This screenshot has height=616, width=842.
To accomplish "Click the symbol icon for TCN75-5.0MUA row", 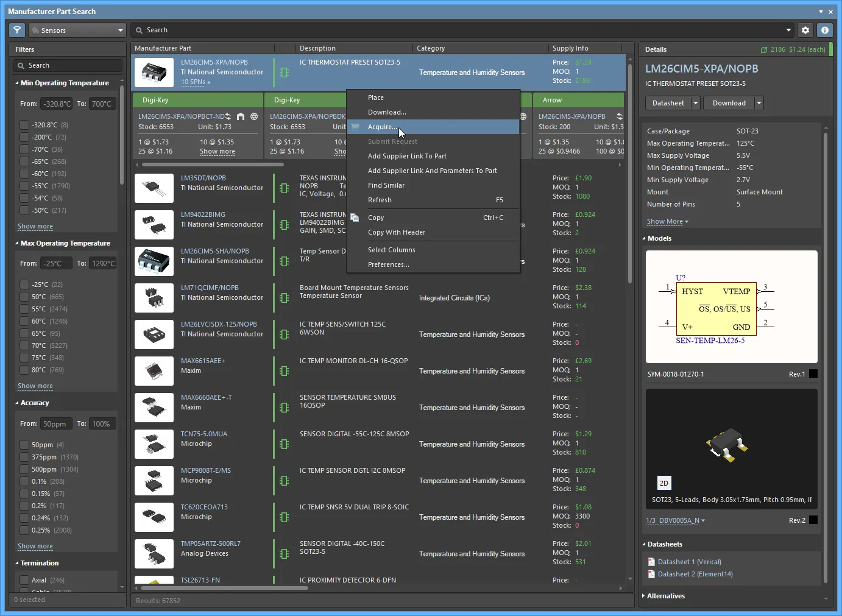I will [284, 444].
